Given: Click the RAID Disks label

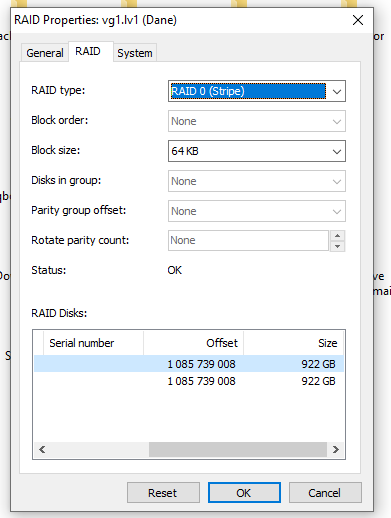Looking at the screenshot, I should [x=59, y=313].
